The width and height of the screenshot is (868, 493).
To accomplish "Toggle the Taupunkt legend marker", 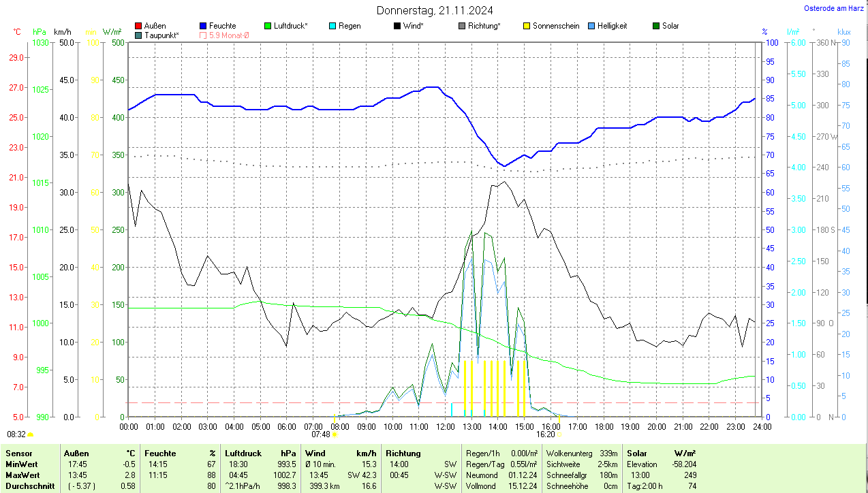I will (x=139, y=35).
